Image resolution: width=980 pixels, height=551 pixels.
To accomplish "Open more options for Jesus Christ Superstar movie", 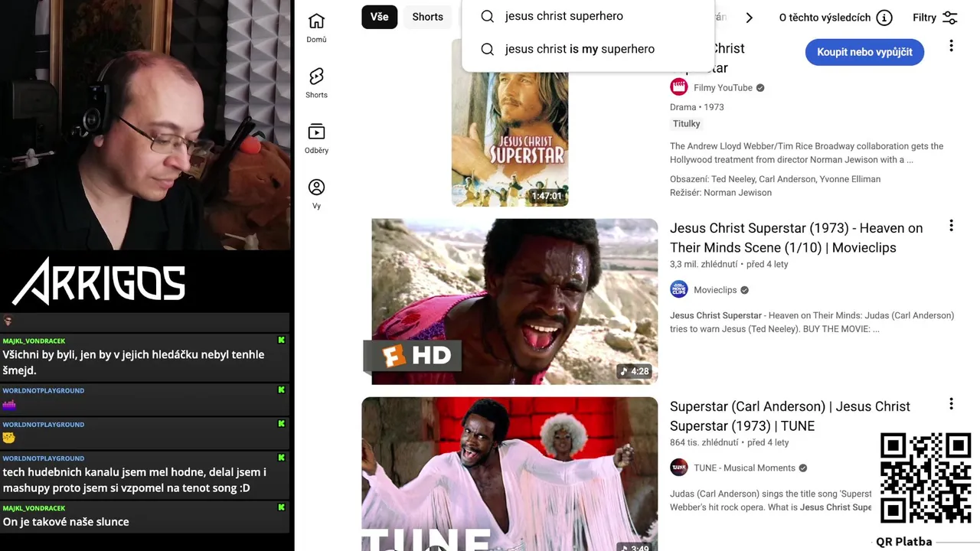I will pos(951,46).
